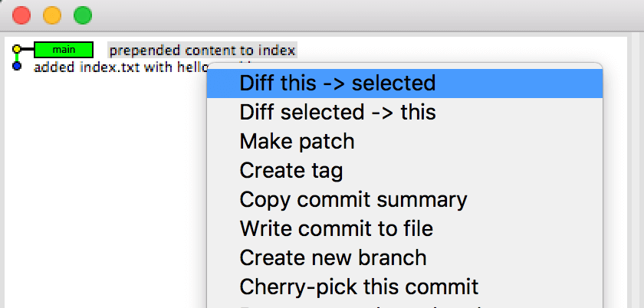Minimize the window with yellow button

pyautogui.click(x=52, y=15)
